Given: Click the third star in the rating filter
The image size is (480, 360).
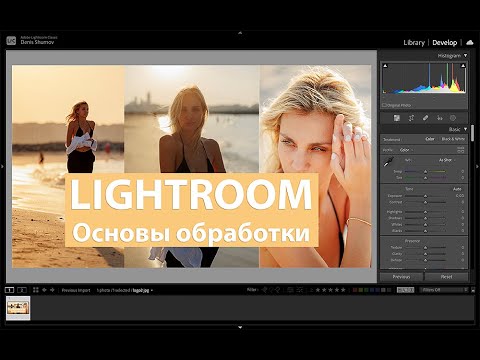Looking at the screenshot, I should [330, 290].
